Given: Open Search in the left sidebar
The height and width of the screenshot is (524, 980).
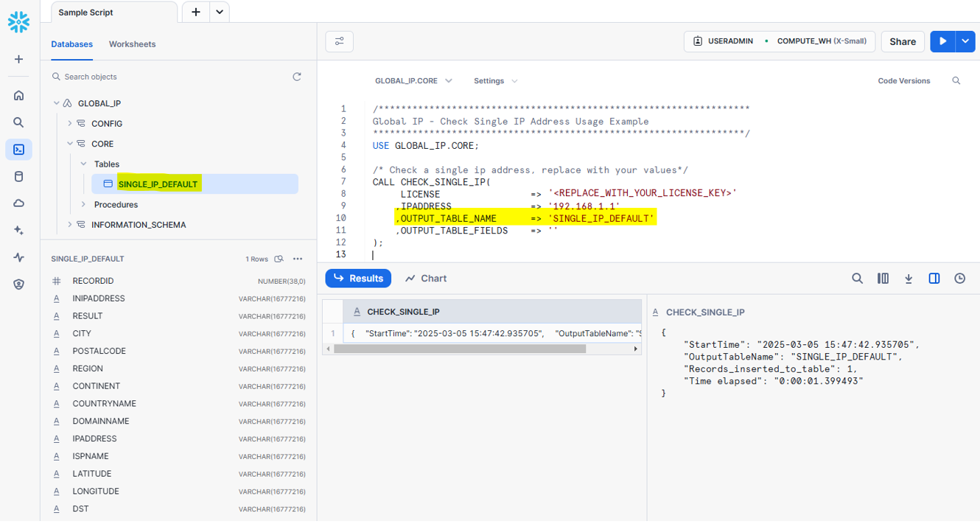Looking at the screenshot, I should click(19, 122).
